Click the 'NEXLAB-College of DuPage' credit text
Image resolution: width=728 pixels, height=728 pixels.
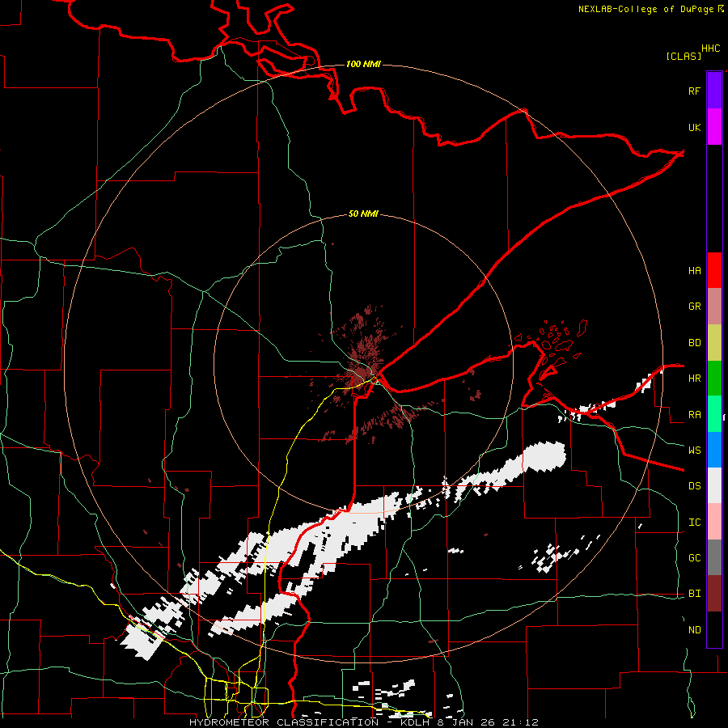pyautogui.click(x=645, y=9)
